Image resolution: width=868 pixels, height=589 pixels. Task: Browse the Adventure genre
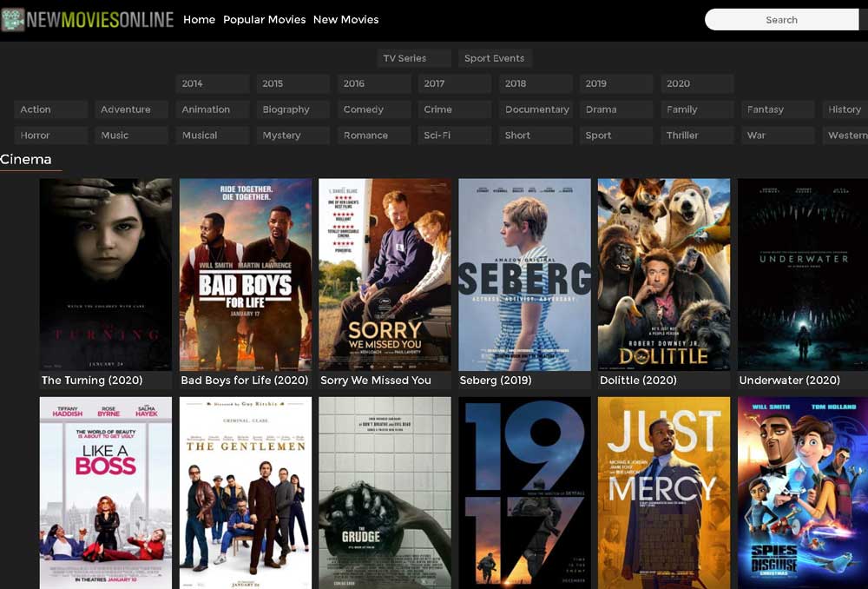[131, 109]
